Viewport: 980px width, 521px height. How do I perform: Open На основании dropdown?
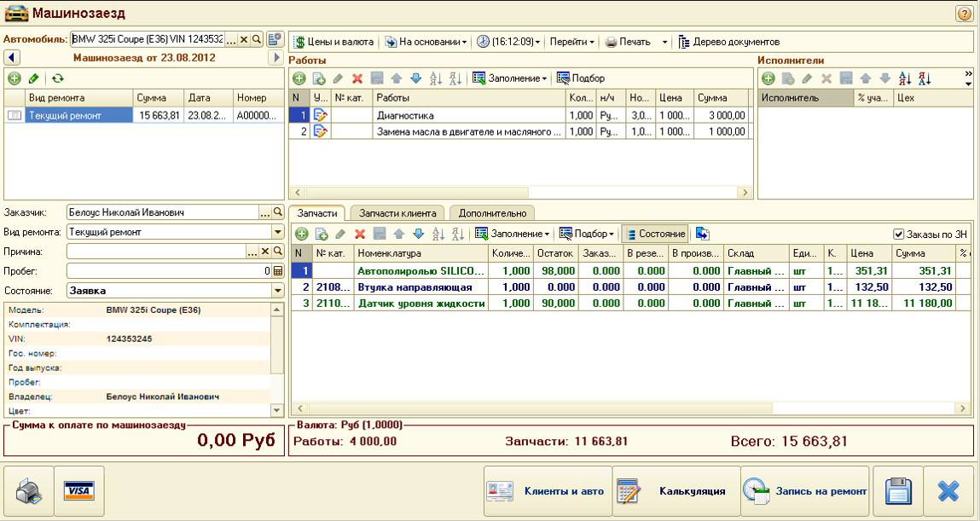point(426,42)
